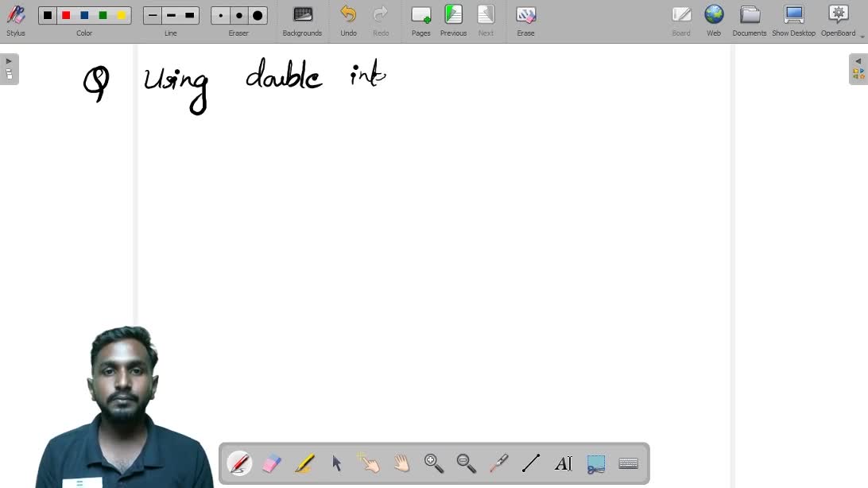Open the virtual keyboard
The width and height of the screenshot is (868, 488).
[628, 463]
